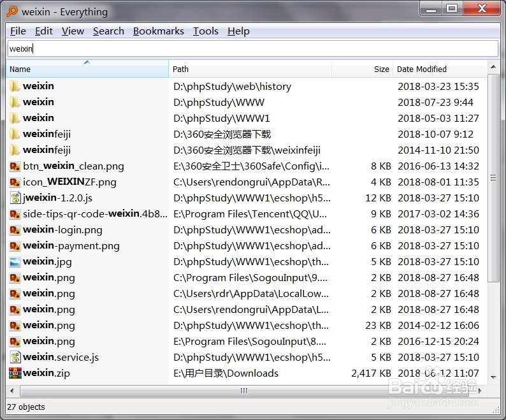Click the png icon beside weixin-login.png
This screenshot has height=420, width=506.
click(x=15, y=229)
